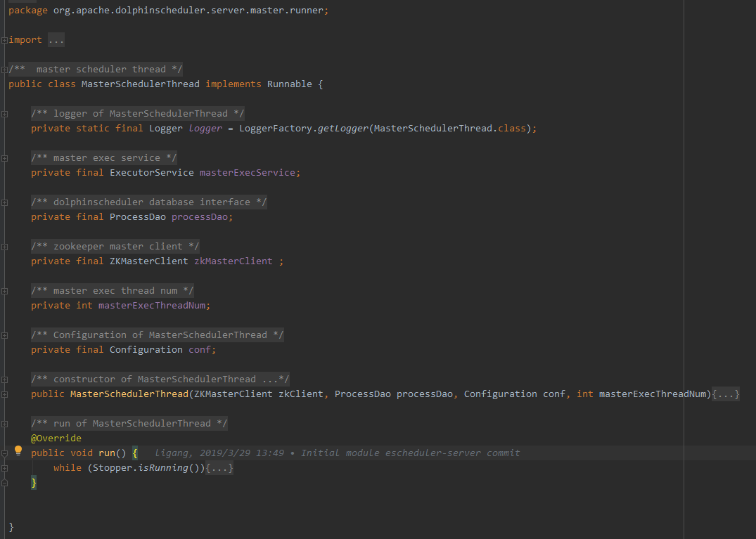Expand the 'run of MasterSchedulerThread' comment fold

4,424
